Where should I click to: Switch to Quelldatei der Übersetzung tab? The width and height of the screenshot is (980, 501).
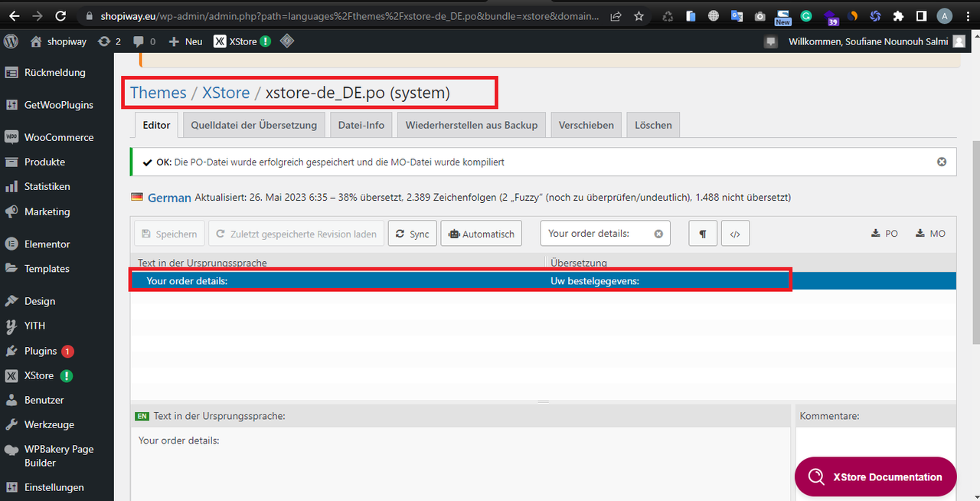tap(254, 125)
